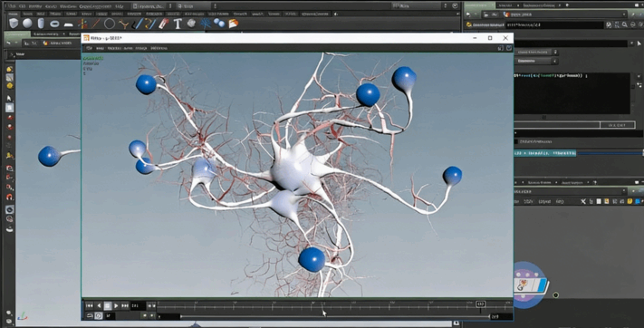
Task: Click the magnifier search icon in parameter pane
Action: click(625, 24)
